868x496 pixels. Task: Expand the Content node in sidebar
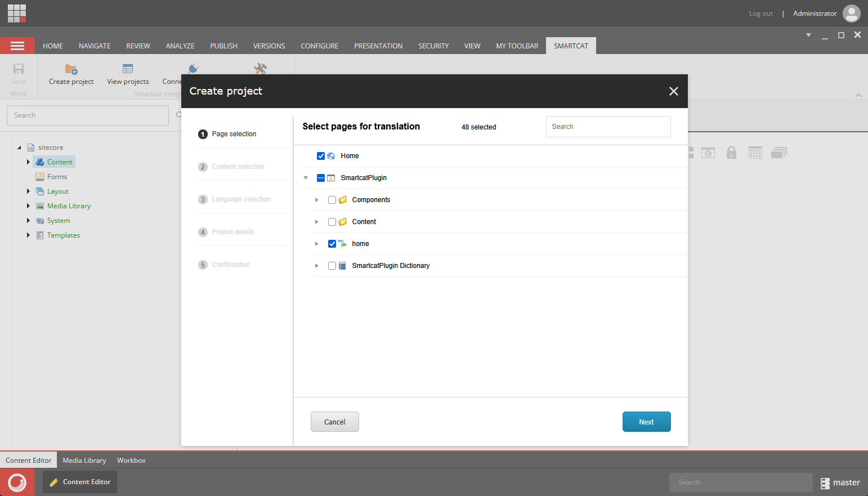tap(28, 162)
